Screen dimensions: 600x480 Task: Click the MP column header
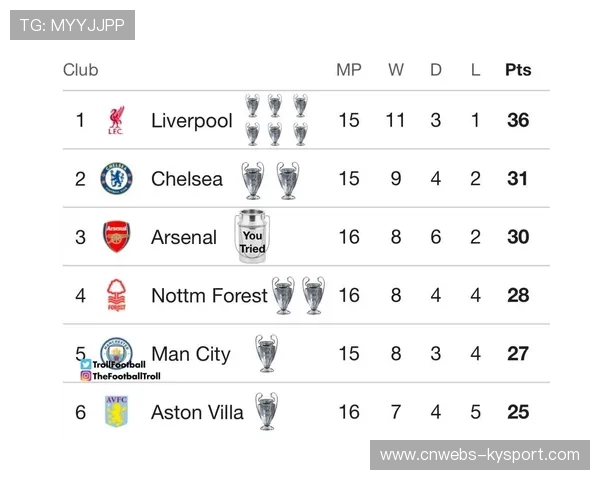pos(349,70)
